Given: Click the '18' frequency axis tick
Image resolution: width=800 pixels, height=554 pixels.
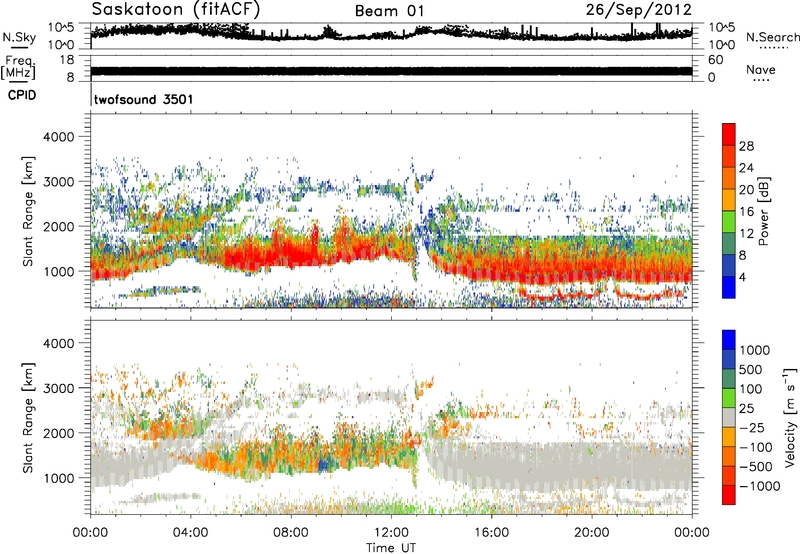Looking at the screenshot, I should point(67,60).
